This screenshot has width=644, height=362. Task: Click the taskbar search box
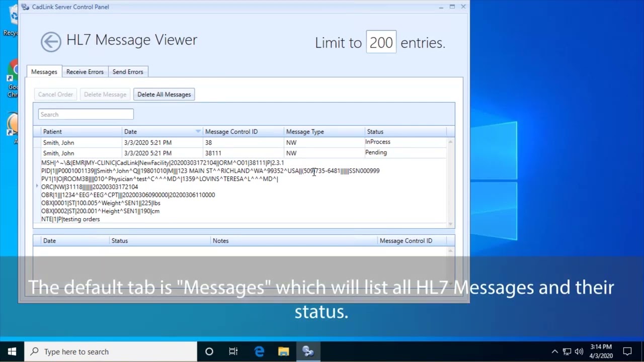[x=111, y=351]
